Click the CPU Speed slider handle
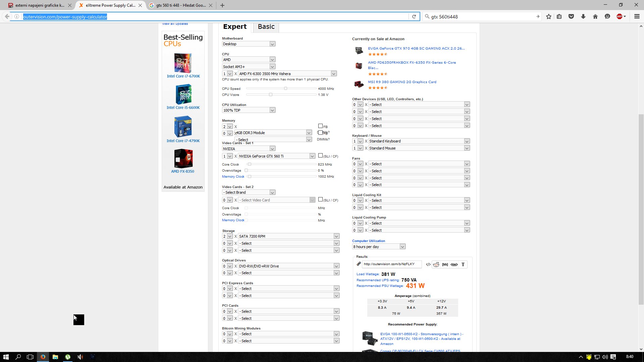 pos(285,88)
